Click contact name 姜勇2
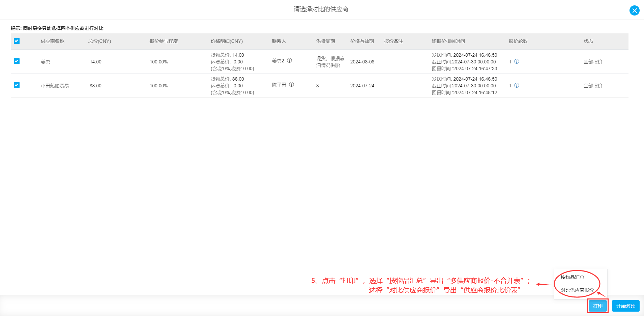Screen dimensions: 644x316 (278, 61)
